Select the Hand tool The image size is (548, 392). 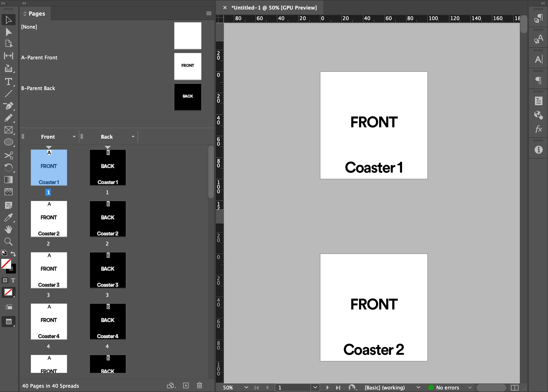8,229
